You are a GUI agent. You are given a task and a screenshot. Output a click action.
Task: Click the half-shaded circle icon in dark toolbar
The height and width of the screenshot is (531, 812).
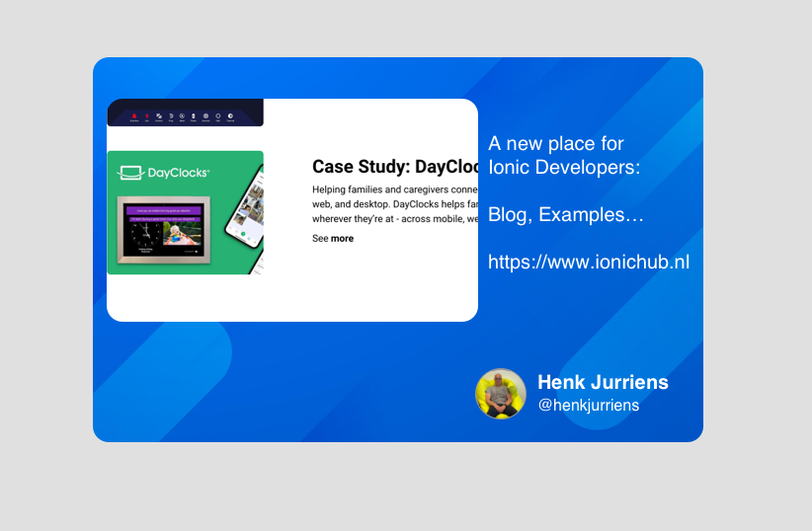pyautogui.click(x=230, y=116)
